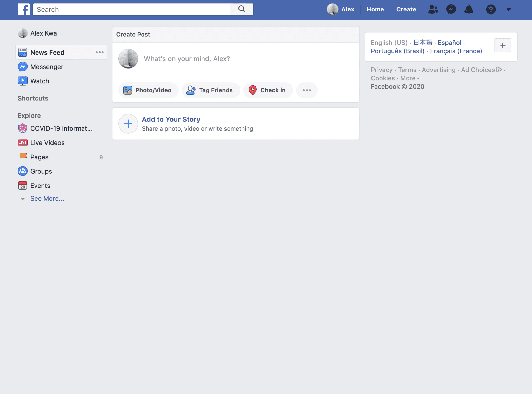Click the Shortcuts heading

33,98
